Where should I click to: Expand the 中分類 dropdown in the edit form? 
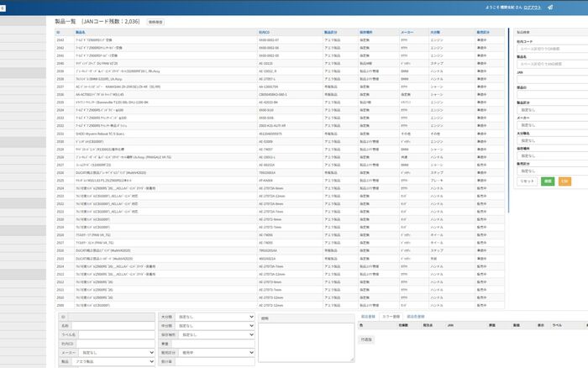215,326
